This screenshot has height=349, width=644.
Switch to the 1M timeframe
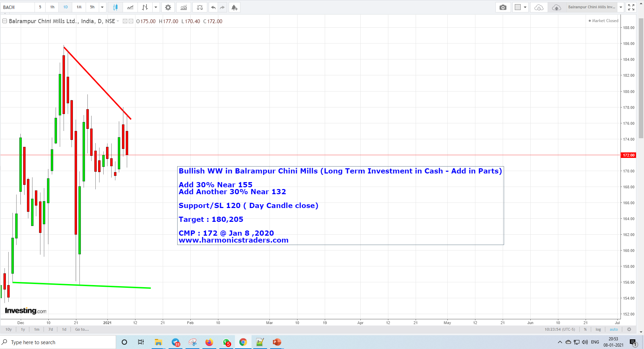pos(78,7)
